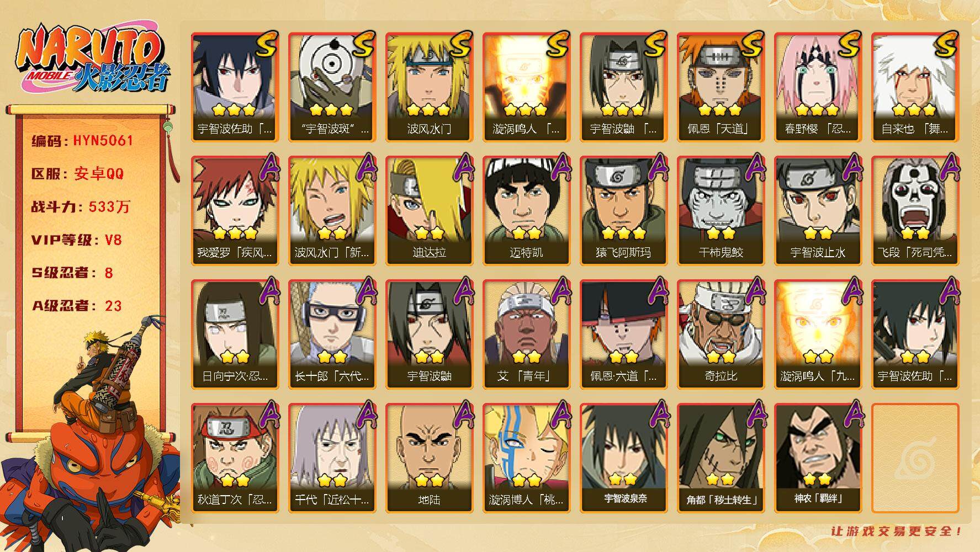Click the account code HYN5061 text

103,141
